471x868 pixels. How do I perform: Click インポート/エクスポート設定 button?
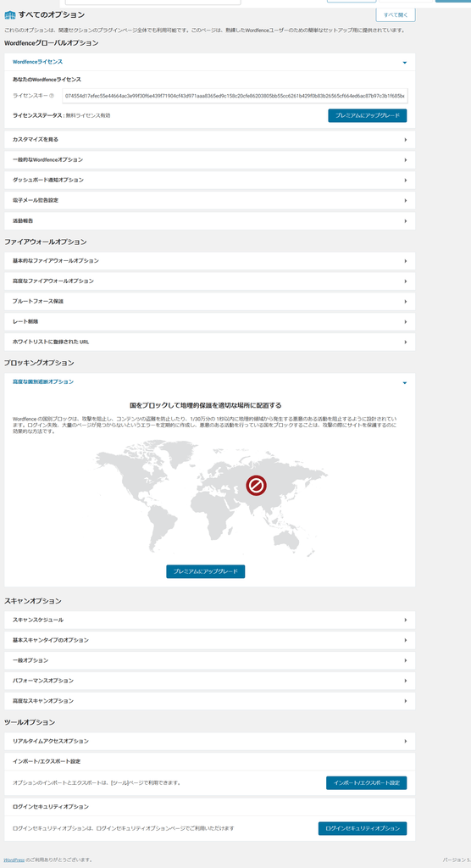point(367,782)
